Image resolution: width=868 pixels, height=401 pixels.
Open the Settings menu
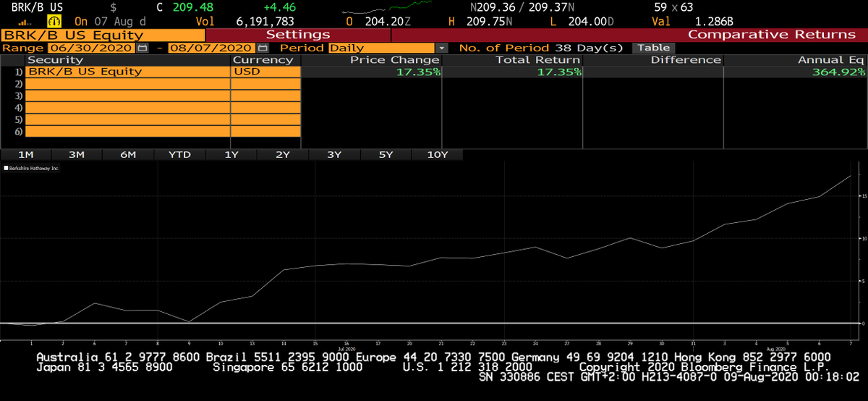point(298,34)
